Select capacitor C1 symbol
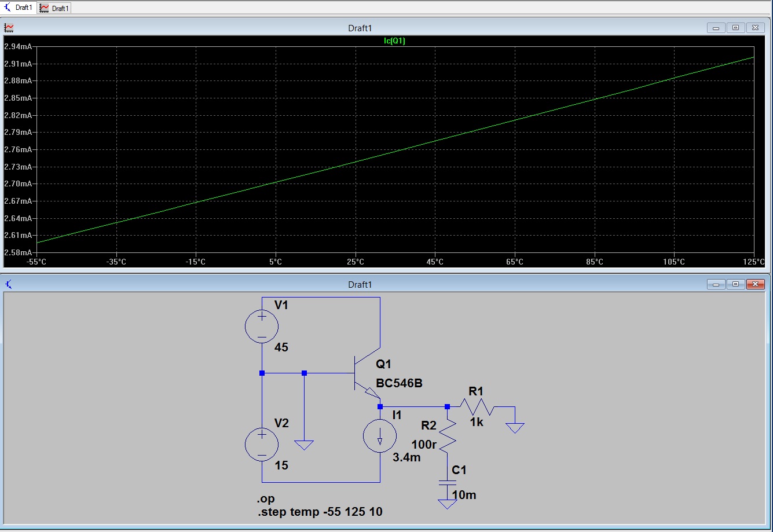 click(x=447, y=483)
